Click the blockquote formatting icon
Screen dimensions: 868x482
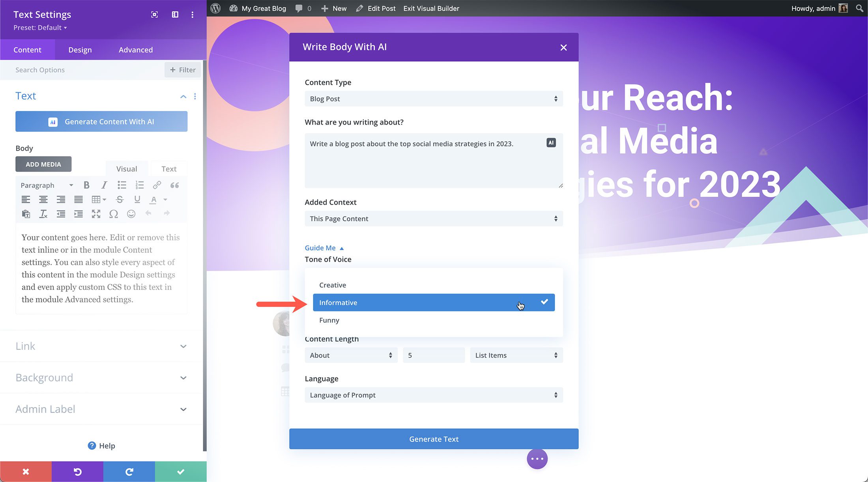174,185
